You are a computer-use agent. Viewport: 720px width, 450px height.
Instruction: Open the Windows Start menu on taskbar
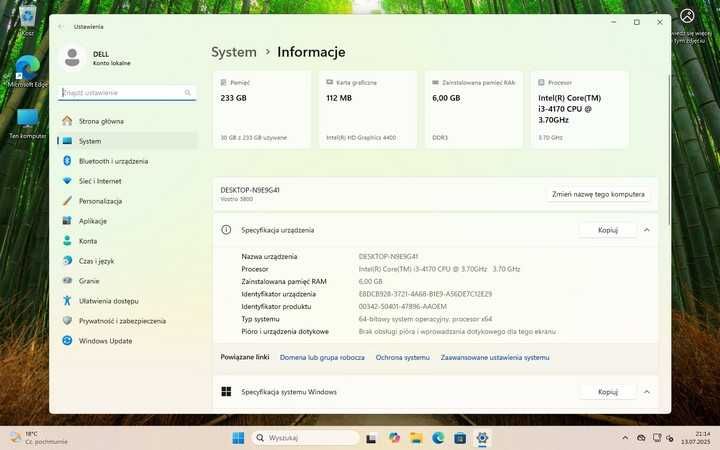point(238,438)
